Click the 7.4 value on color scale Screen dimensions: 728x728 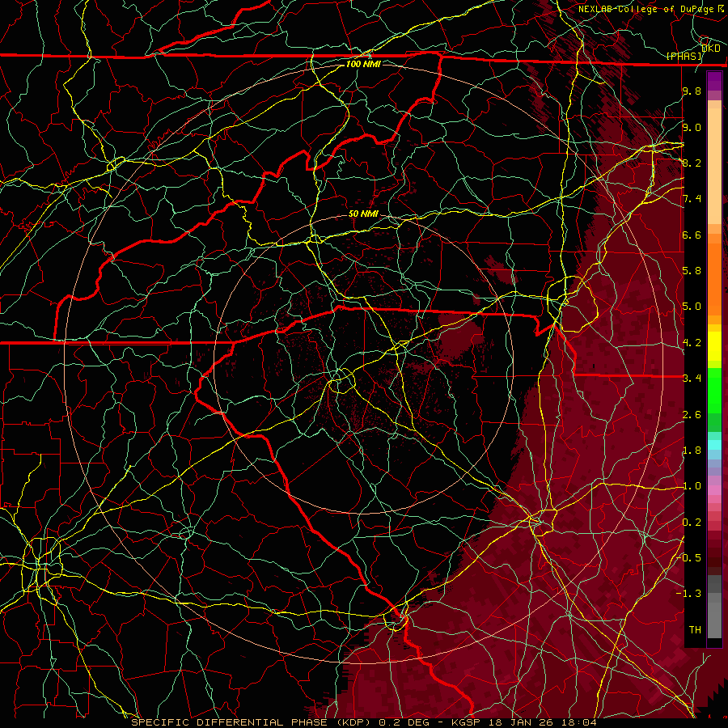pyautogui.click(x=692, y=199)
